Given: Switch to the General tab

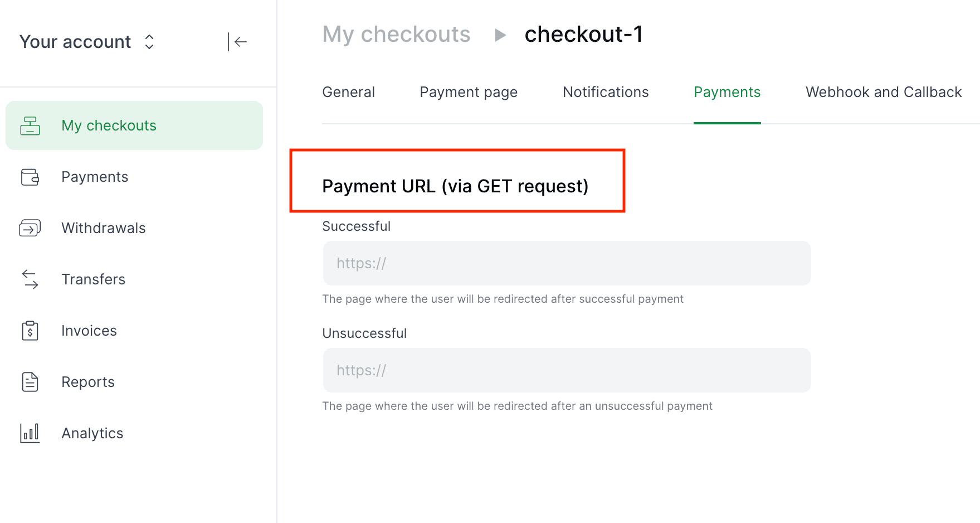Looking at the screenshot, I should (x=348, y=92).
